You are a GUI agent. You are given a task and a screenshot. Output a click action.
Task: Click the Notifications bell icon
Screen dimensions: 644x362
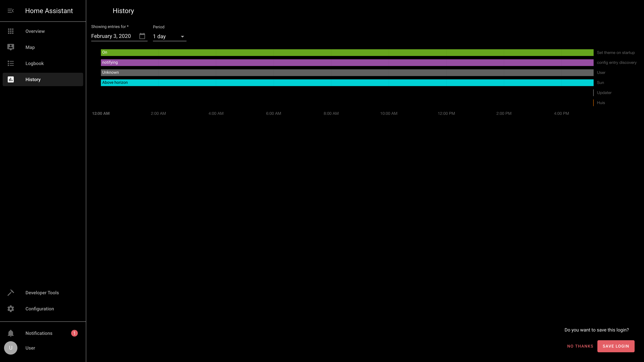(11, 333)
